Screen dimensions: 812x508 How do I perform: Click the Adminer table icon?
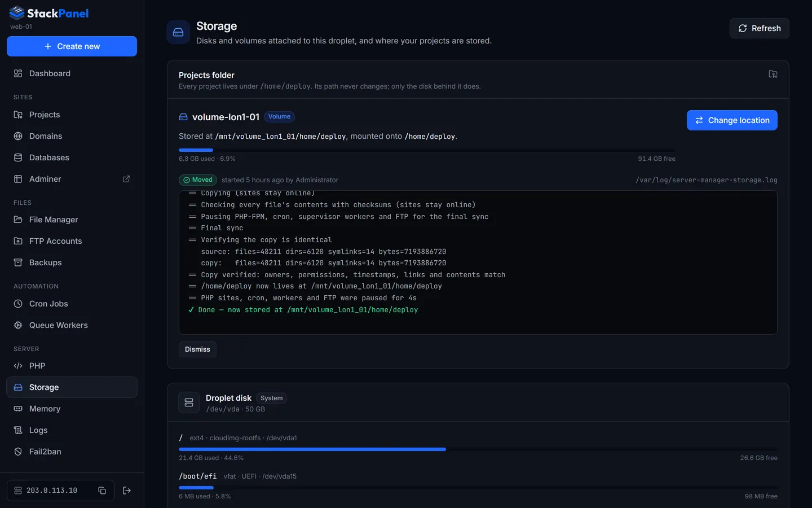(x=18, y=179)
